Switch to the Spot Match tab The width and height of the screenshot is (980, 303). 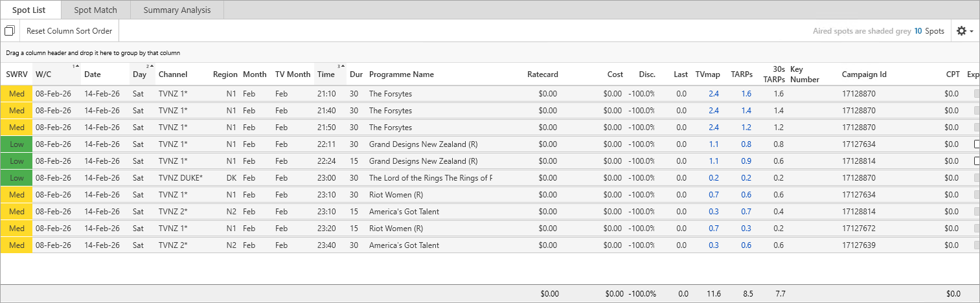coord(95,10)
